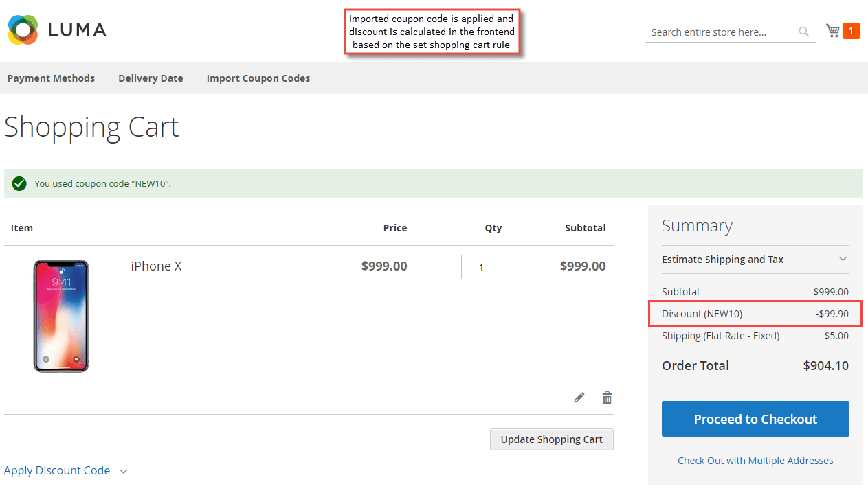Open the Delivery Date menu

click(151, 78)
